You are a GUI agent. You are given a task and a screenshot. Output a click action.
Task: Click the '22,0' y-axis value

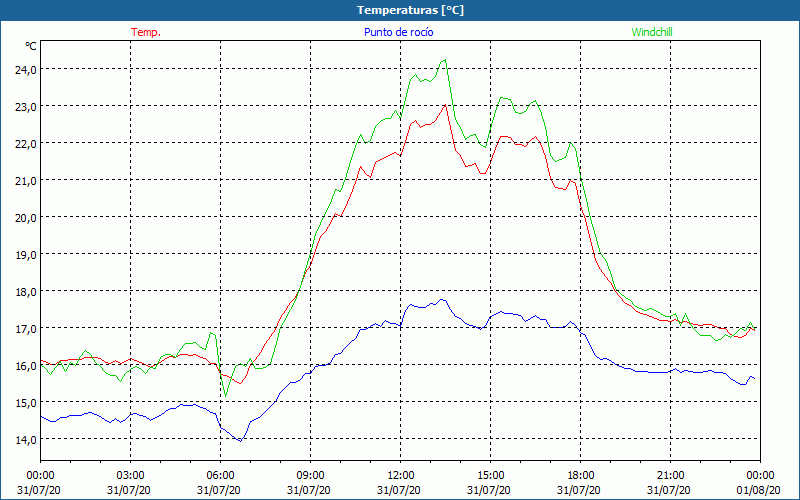(26, 143)
